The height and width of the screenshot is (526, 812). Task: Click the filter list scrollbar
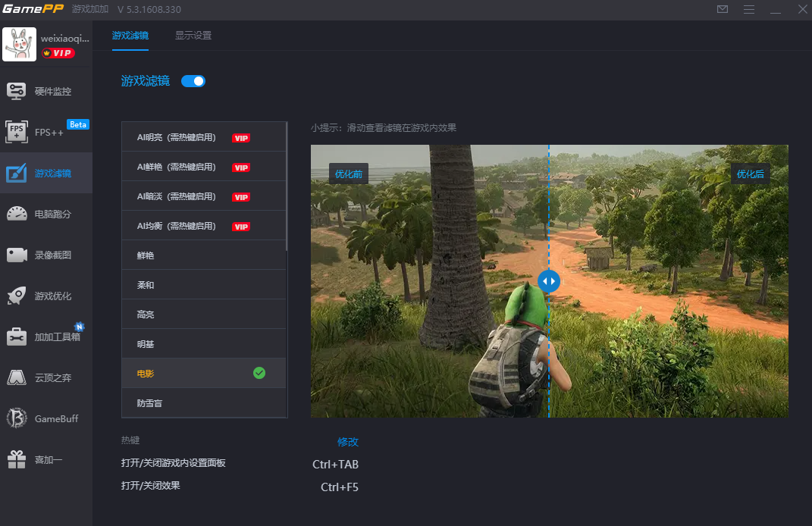pos(286,187)
